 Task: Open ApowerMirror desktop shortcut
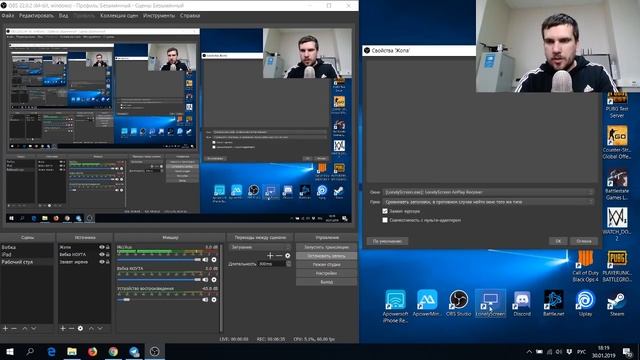coord(427,303)
